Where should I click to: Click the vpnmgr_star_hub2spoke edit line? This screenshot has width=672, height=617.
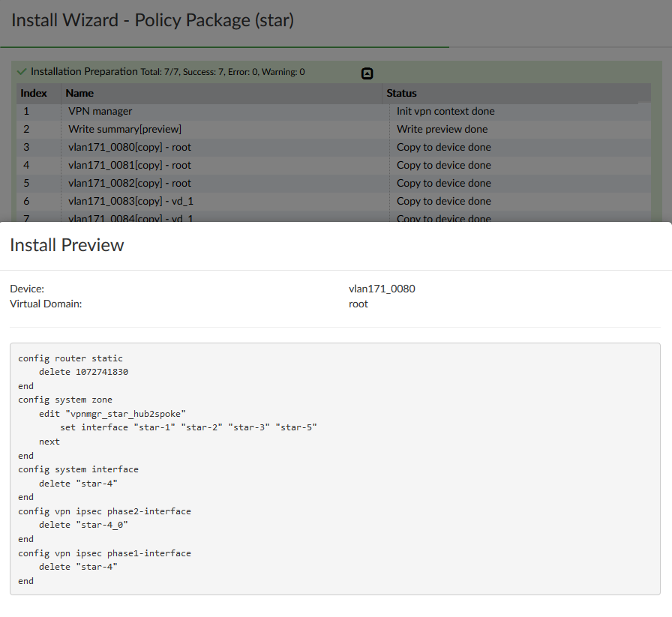coord(112,414)
